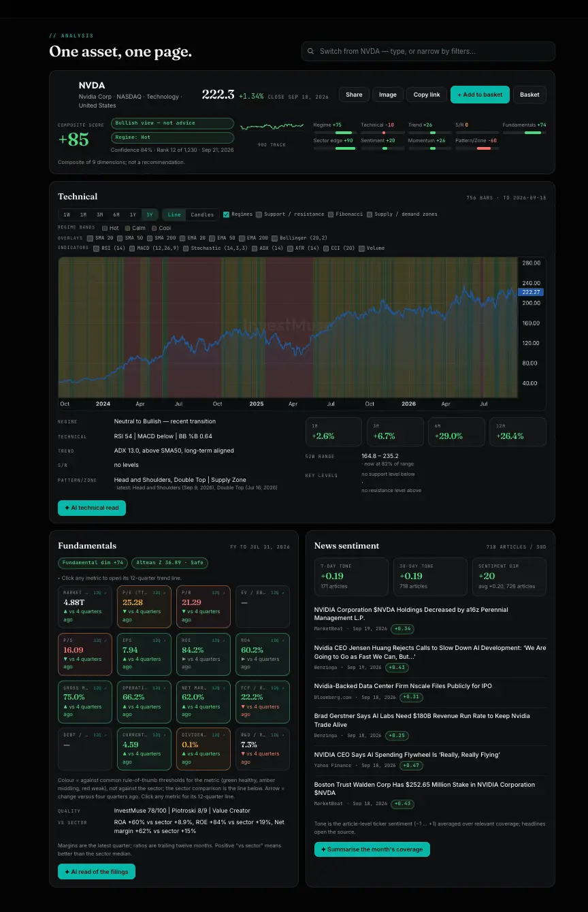This screenshot has height=912, width=588.
Task: Expand the FCF 22.2% metric card
Action: point(263,702)
